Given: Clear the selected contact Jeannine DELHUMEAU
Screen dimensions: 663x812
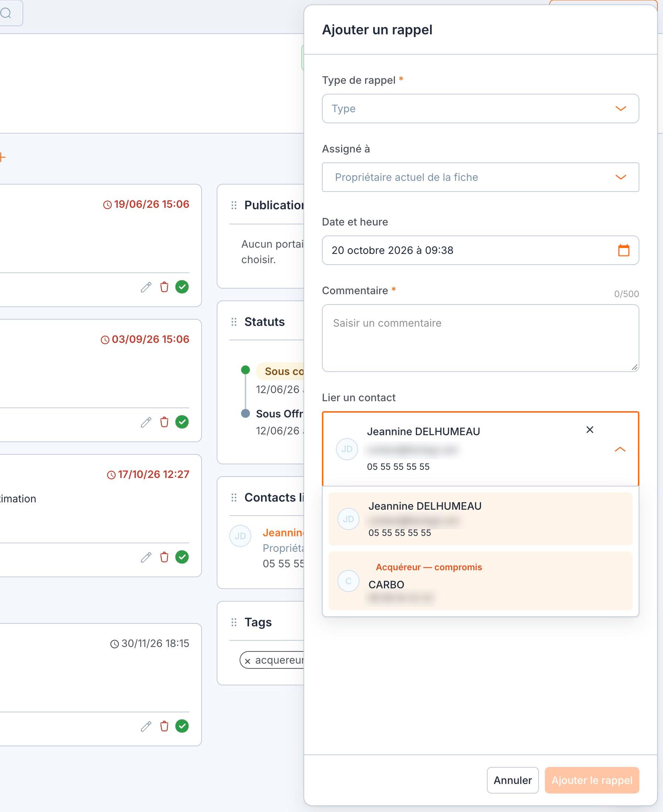Looking at the screenshot, I should click(x=590, y=430).
